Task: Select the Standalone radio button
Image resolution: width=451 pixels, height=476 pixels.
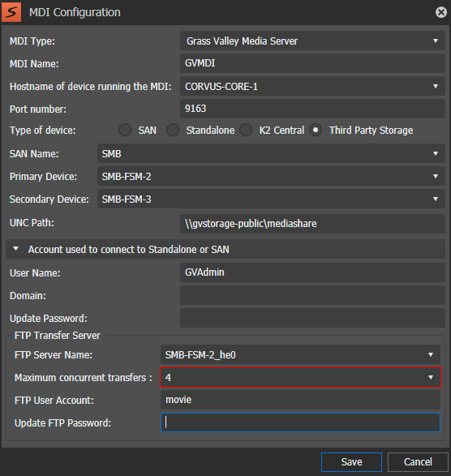Action: point(173,130)
